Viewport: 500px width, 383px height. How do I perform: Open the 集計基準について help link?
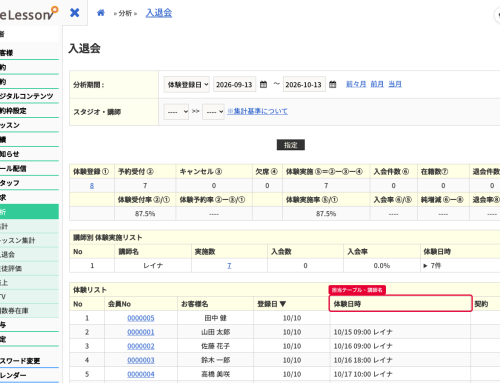point(257,111)
